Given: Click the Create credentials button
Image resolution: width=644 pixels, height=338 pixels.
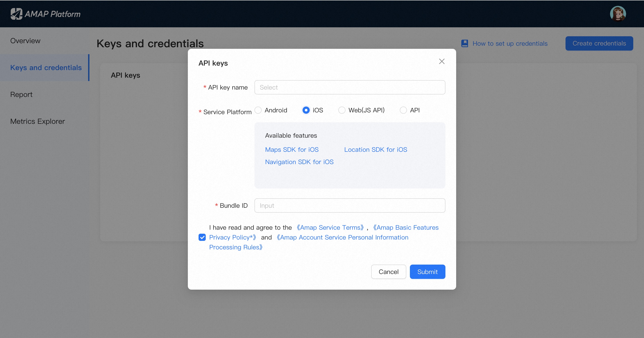Looking at the screenshot, I should [599, 43].
